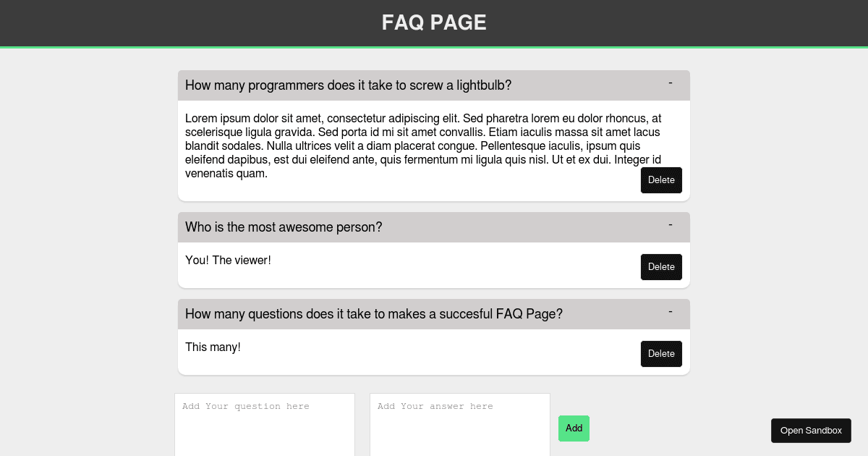Click the FAQ PAGE header title
This screenshot has height=456, width=868.
tap(434, 22)
